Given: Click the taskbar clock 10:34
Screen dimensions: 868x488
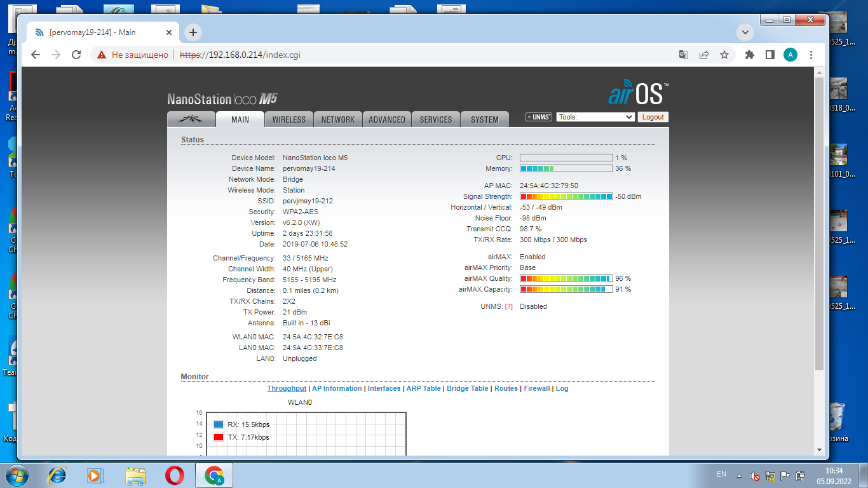Looking at the screenshot, I should coord(834,471).
